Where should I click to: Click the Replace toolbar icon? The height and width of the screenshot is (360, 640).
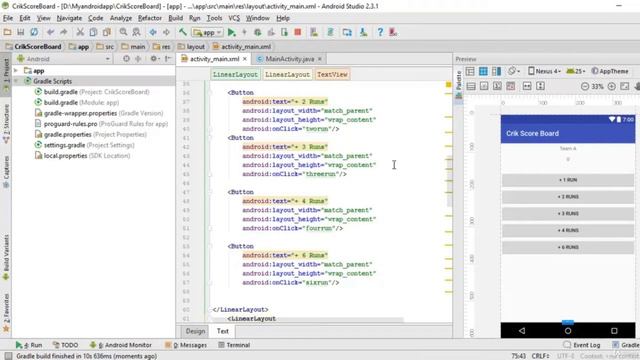136,32
